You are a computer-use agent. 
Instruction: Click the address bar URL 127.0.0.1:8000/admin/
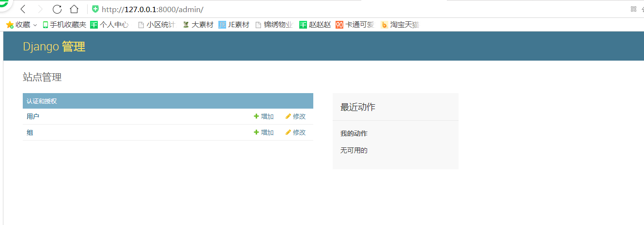153,9
